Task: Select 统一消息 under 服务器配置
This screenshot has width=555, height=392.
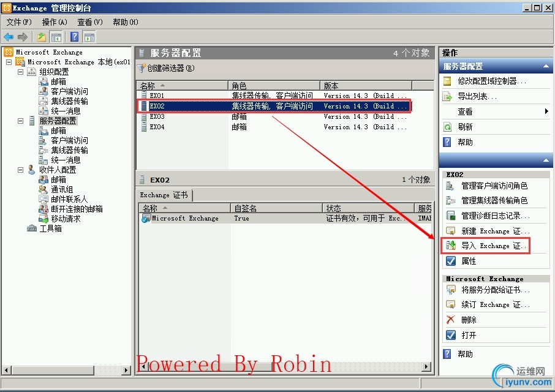Action: [x=66, y=160]
